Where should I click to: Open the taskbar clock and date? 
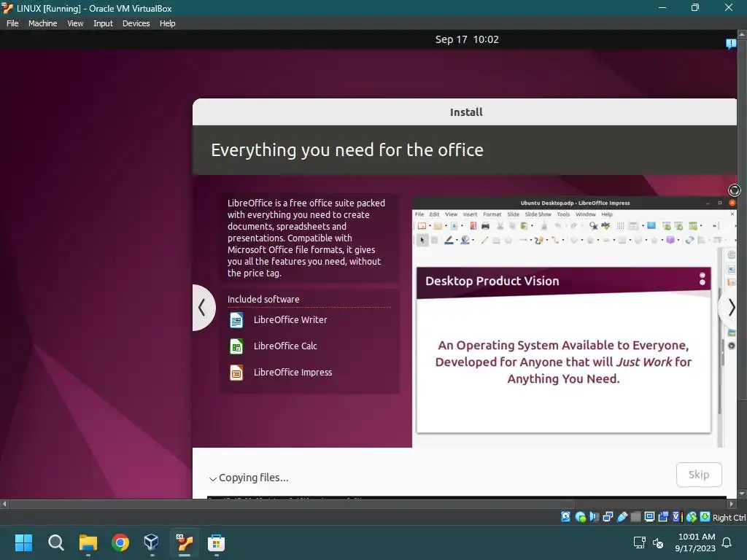pos(695,542)
